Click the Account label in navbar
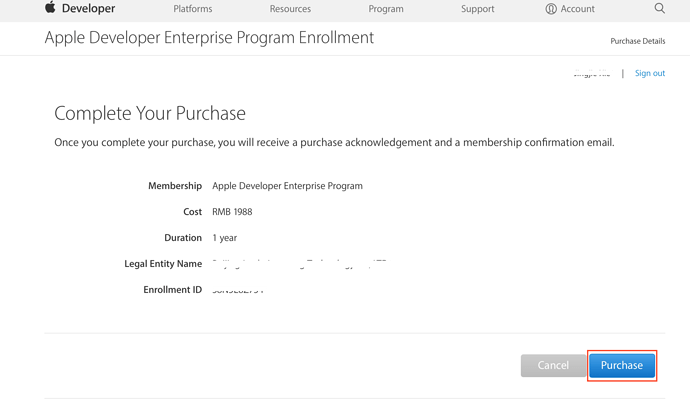690x399 pixels. point(577,9)
